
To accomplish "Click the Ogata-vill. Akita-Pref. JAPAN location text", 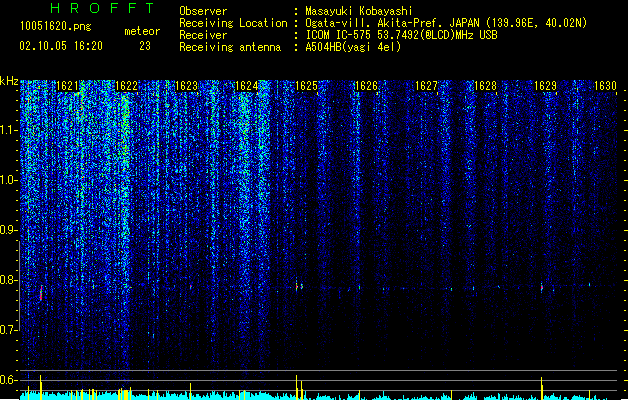I will (446, 23).
